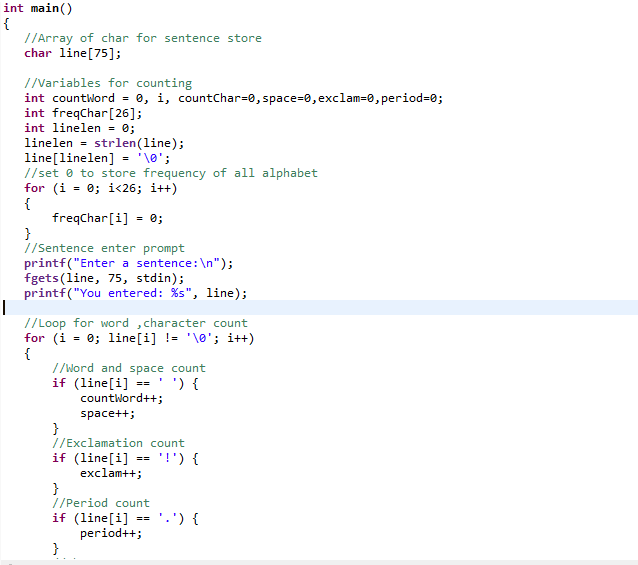Image resolution: width=638 pixels, height=565 pixels.
Task: Click the loop header 'for (i = 0; line[i] != '\0'; i++)'
Action: point(139,338)
